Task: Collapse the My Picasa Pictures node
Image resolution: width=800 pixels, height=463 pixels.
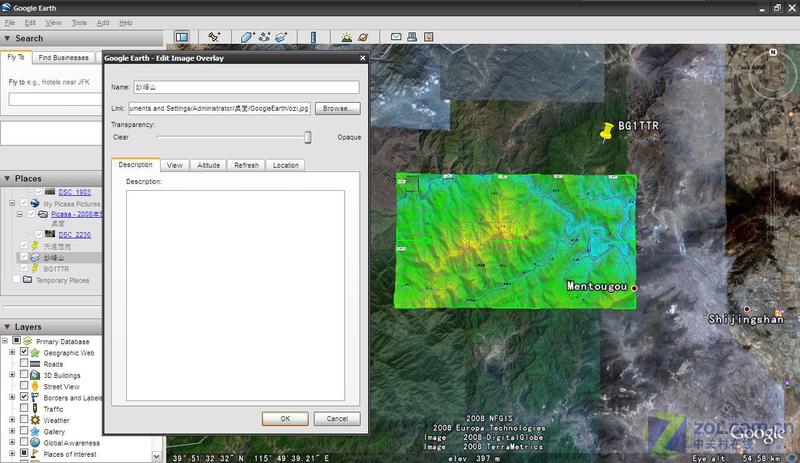Action: [x=12, y=203]
